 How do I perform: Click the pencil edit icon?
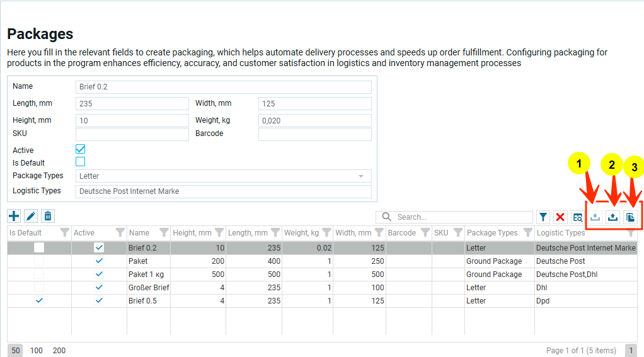tap(30, 216)
